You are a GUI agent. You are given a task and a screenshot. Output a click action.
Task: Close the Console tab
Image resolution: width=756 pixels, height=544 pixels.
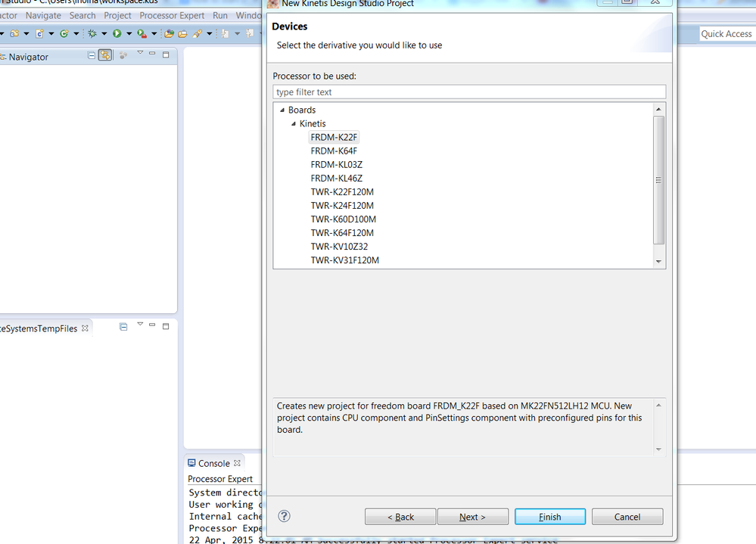pyautogui.click(x=237, y=463)
